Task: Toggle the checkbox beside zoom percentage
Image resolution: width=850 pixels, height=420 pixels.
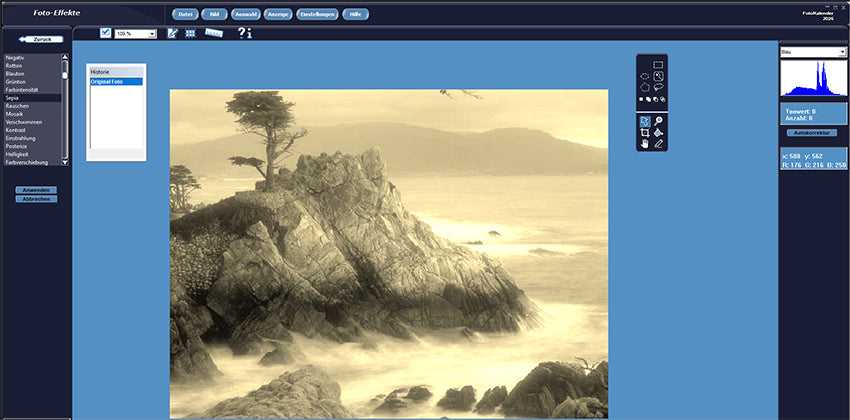Action: click(x=105, y=33)
